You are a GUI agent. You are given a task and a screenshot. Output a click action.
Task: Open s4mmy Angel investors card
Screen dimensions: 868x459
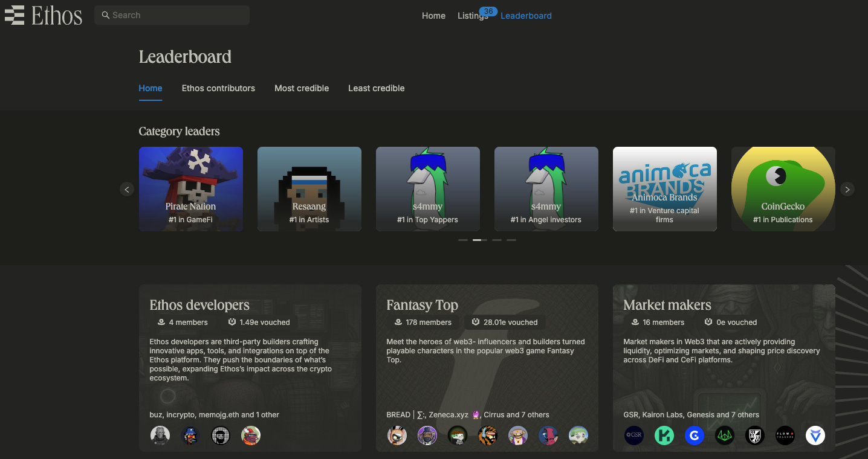pyautogui.click(x=546, y=189)
